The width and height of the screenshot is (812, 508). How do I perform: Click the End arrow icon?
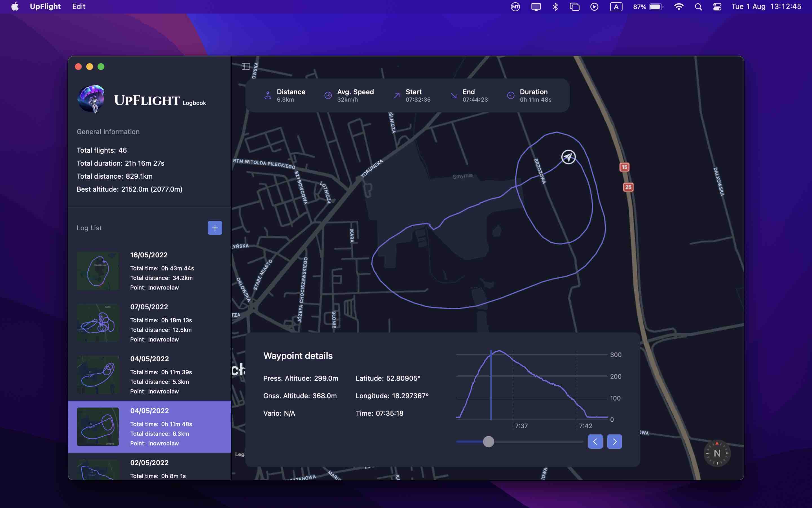tap(454, 96)
